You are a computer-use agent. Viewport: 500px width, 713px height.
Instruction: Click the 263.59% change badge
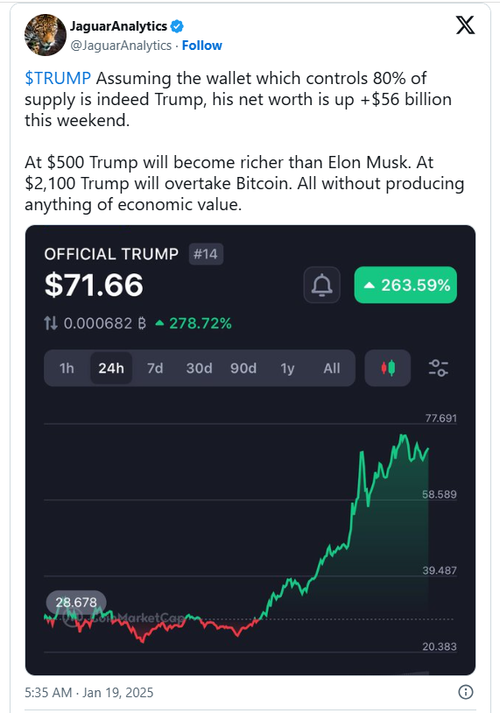(405, 285)
